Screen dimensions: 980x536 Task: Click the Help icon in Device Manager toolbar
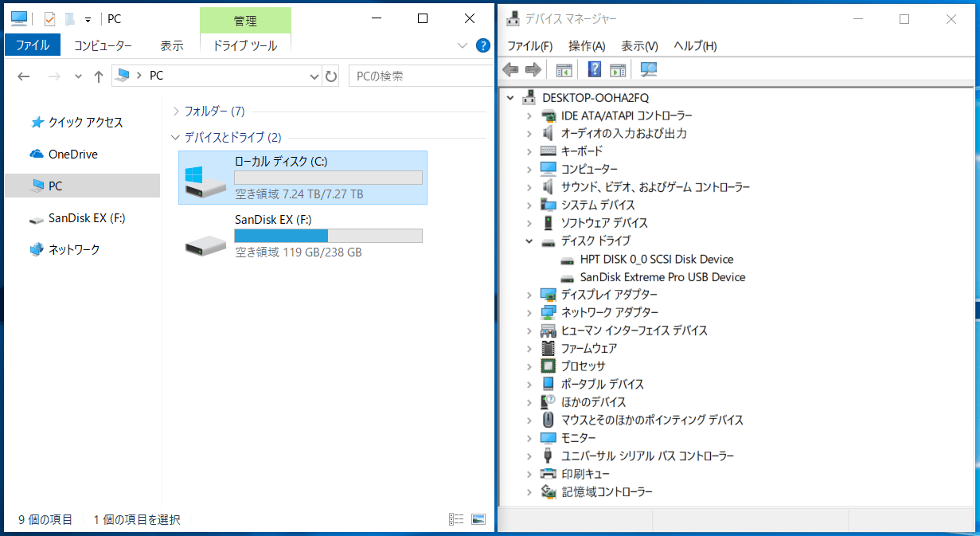click(x=594, y=70)
